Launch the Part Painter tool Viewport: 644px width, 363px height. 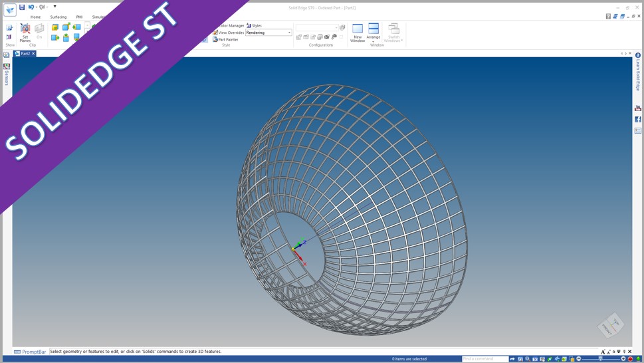click(225, 39)
